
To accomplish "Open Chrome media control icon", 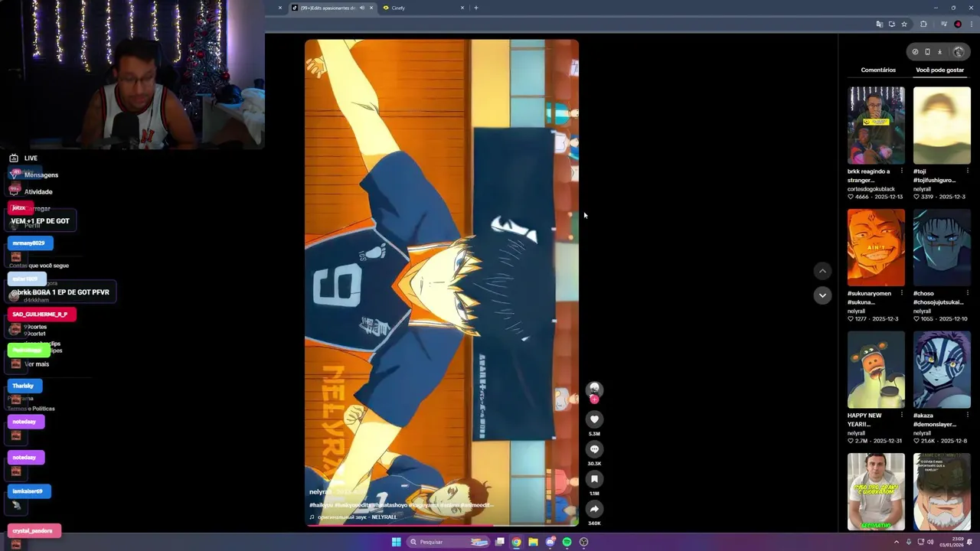I will (945, 24).
